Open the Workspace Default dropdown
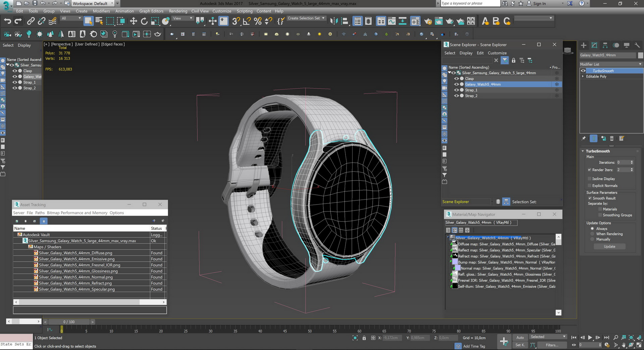The image size is (644, 350). coord(93,3)
